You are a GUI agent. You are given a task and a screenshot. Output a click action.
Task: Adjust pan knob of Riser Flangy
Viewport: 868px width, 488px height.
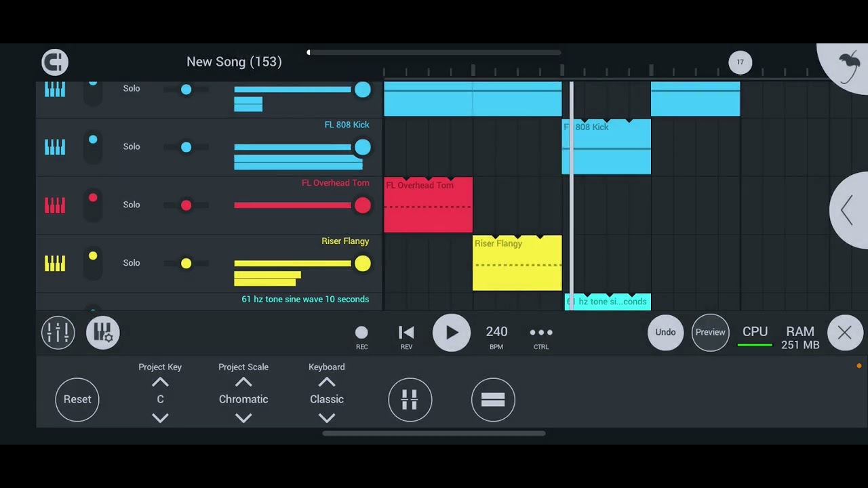186,264
